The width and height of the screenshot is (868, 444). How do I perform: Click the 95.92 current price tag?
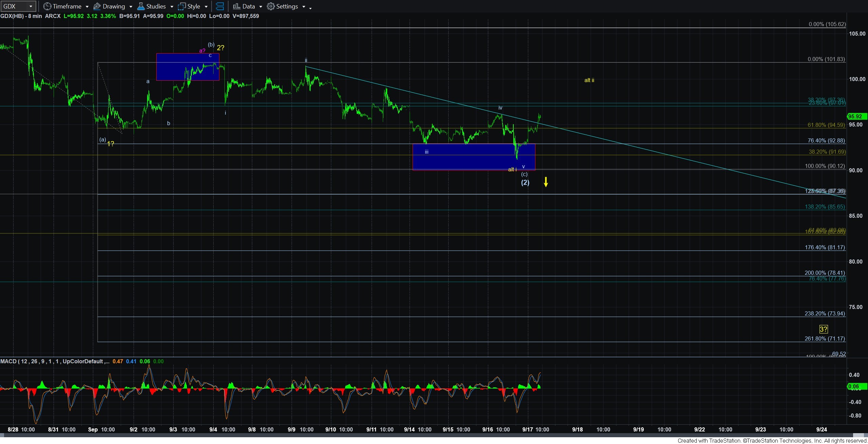pyautogui.click(x=856, y=116)
